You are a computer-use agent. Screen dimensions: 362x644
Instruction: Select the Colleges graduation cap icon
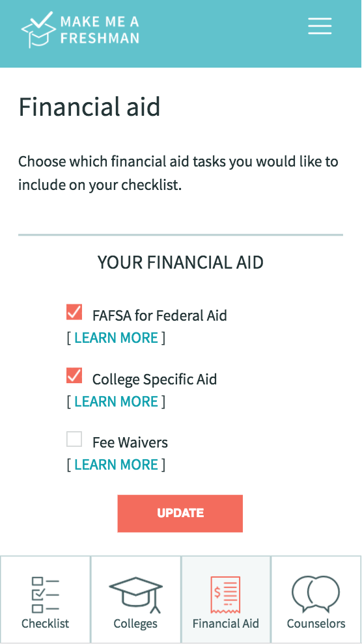[x=135, y=595]
